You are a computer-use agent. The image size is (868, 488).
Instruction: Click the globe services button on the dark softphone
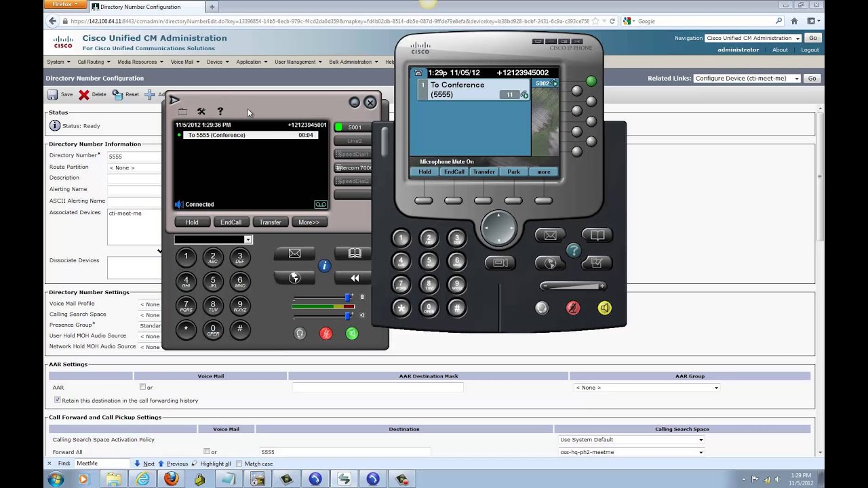point(294,278)
